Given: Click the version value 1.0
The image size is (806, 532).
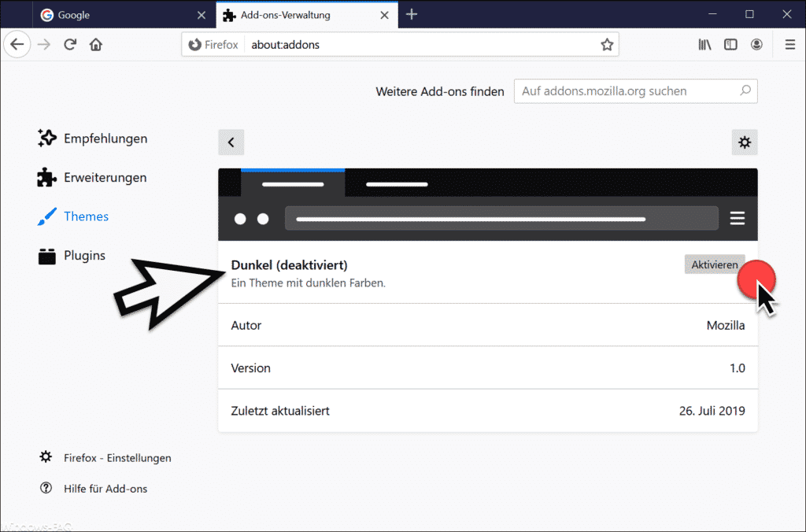Looking at the screenshot, I should click(737, 368).
